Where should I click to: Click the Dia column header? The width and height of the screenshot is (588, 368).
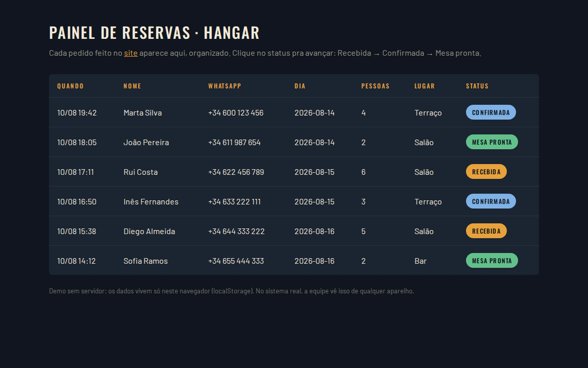tap(300, 86)
